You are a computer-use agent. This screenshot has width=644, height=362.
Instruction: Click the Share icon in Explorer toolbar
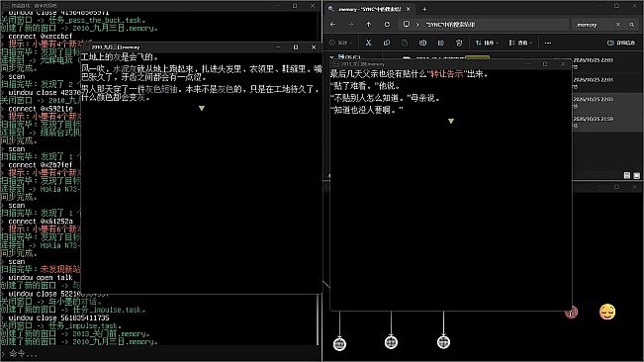440,43
